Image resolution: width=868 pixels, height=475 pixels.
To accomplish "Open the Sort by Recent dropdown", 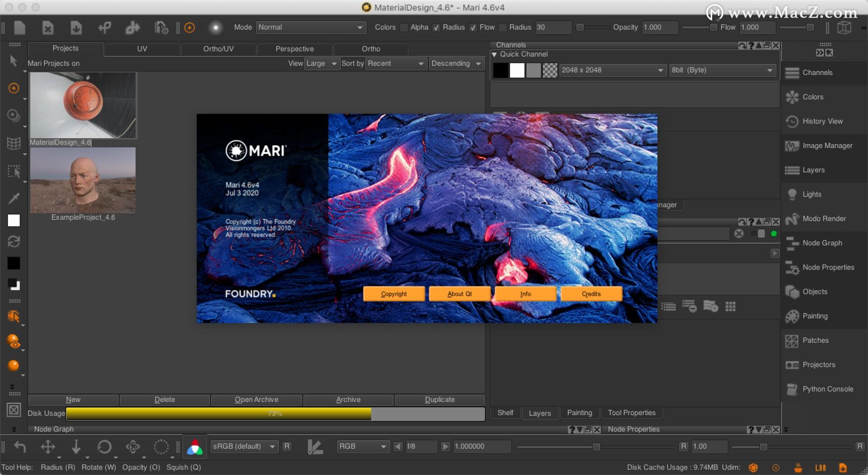I will [x=396, y=63].
